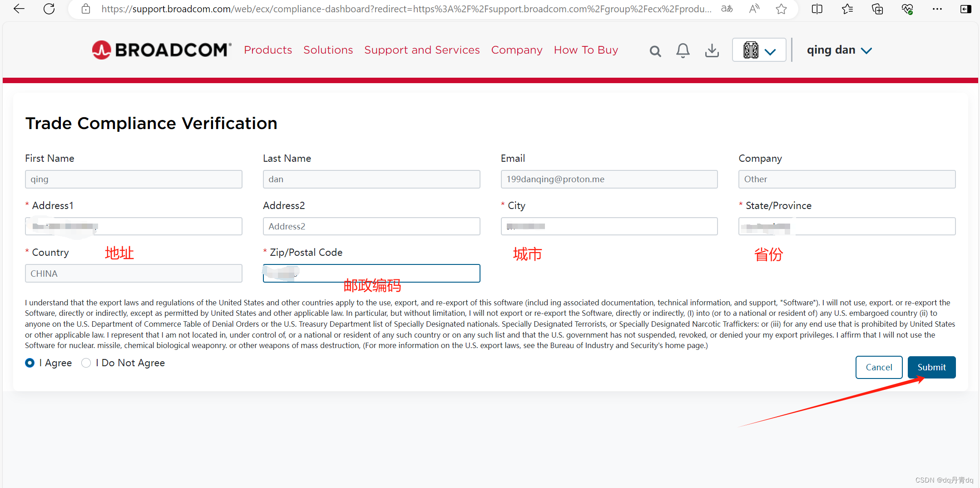980x488 pixels.
Task: Focus the Last Name field
Action: click(371, 179)
